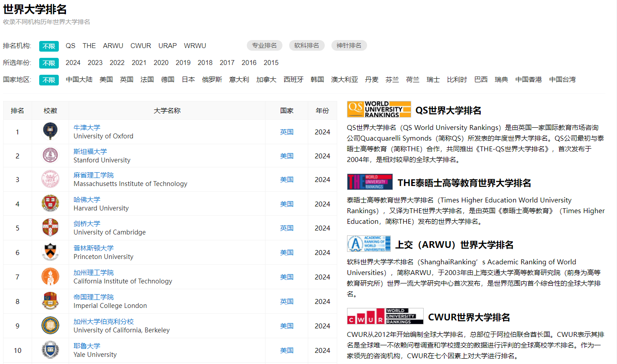Open the 软科排名 page
This screenshot has height=364, width=617.
(x=306, y=45)
